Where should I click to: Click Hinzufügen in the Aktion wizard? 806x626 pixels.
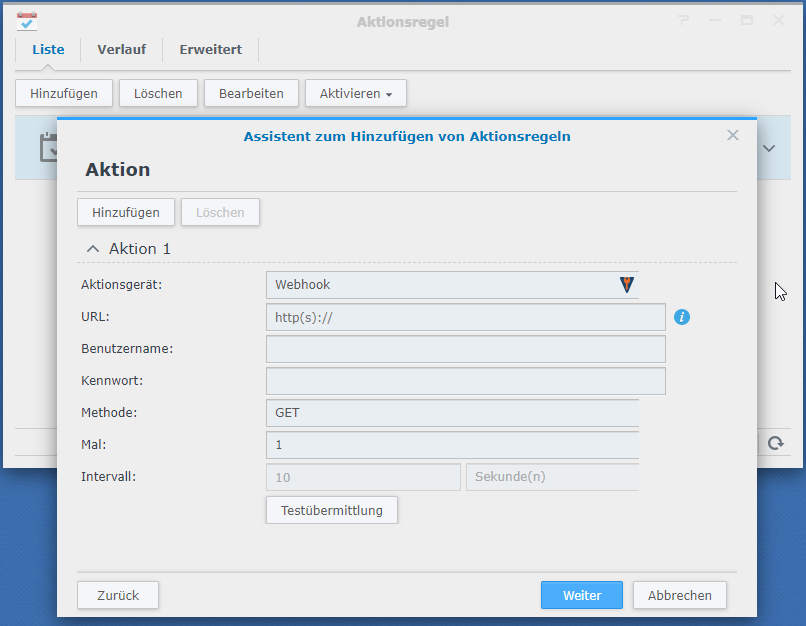coord(126,212)
